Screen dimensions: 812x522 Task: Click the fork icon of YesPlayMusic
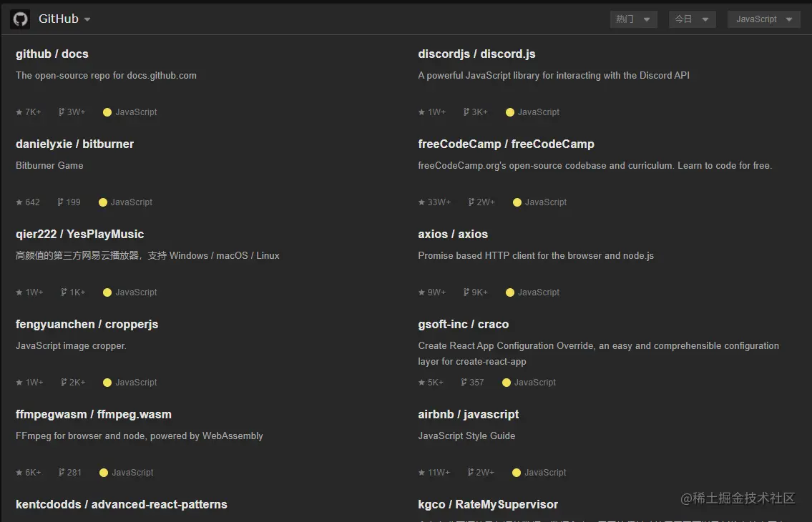click(64, 292)
